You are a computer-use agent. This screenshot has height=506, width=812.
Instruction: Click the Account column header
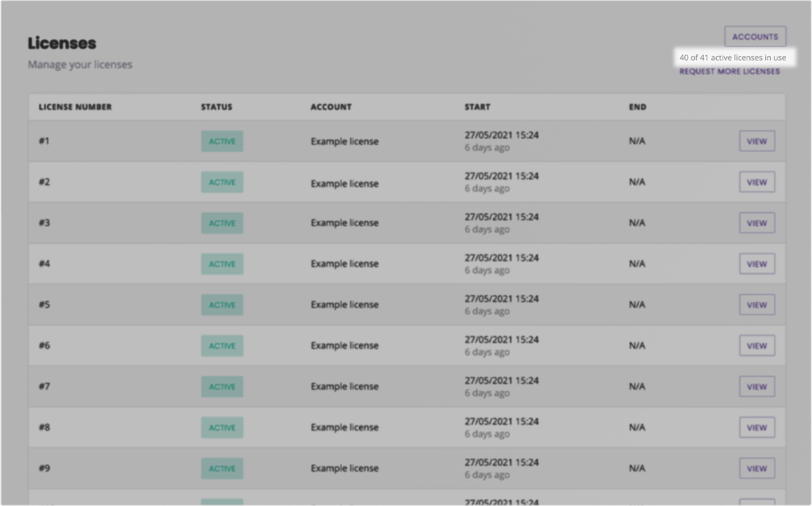pyautogui.click(x=331, y=107)
